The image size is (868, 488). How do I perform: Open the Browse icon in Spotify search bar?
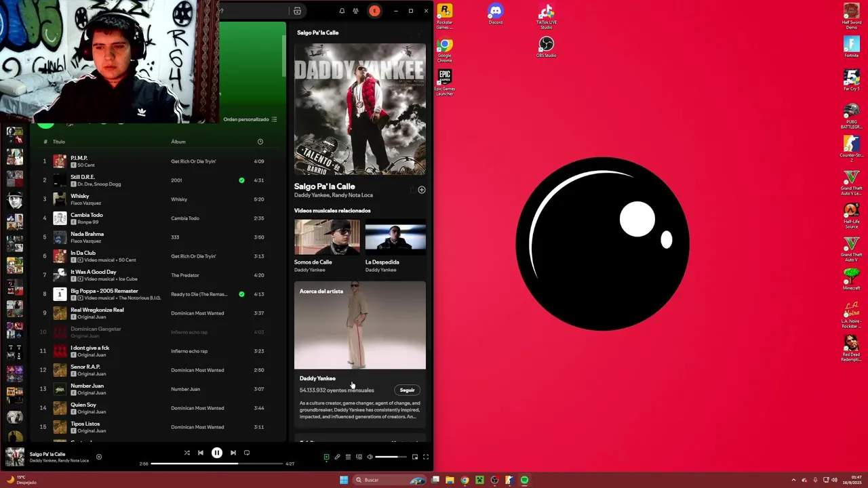(x=297, y=11)
